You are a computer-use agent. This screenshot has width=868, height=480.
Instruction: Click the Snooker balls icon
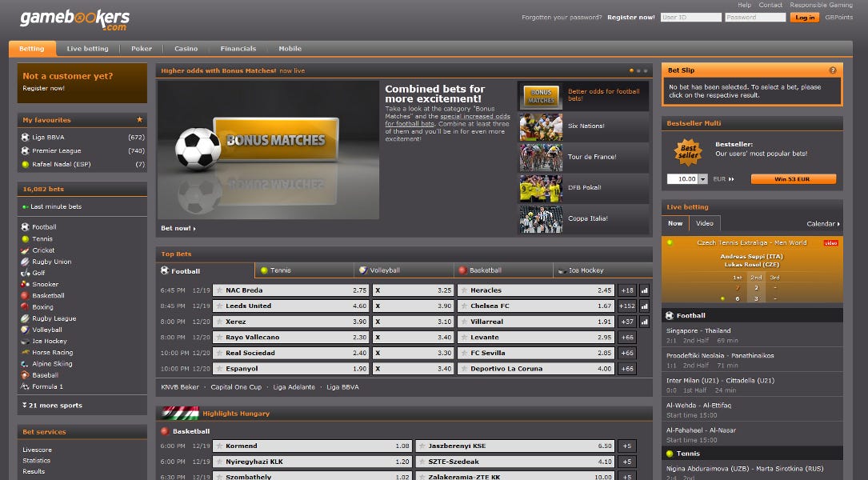click(25, 284)
